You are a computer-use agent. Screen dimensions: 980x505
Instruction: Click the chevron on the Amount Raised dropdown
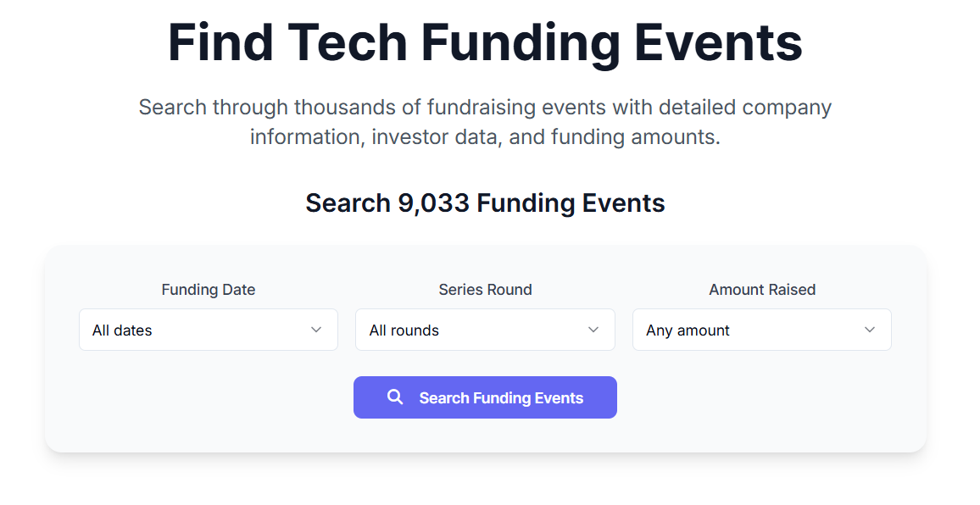871,330
